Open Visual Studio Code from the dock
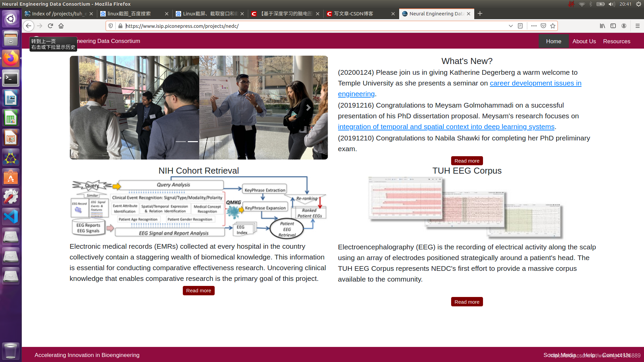 tap(11, 216)
